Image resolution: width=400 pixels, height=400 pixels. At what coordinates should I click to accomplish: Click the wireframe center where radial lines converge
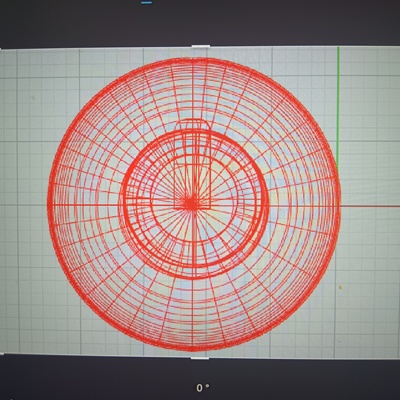tap(191, 203)
